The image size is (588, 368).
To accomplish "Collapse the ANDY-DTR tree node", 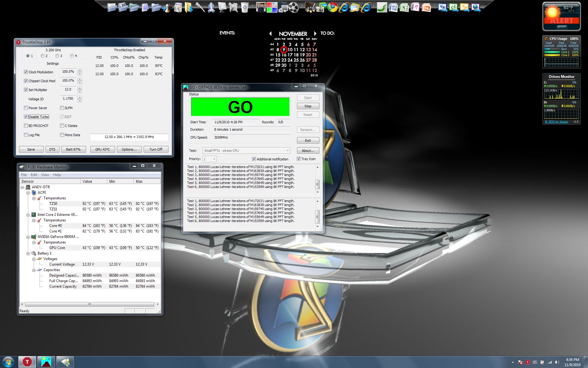I will pos(22,187).
